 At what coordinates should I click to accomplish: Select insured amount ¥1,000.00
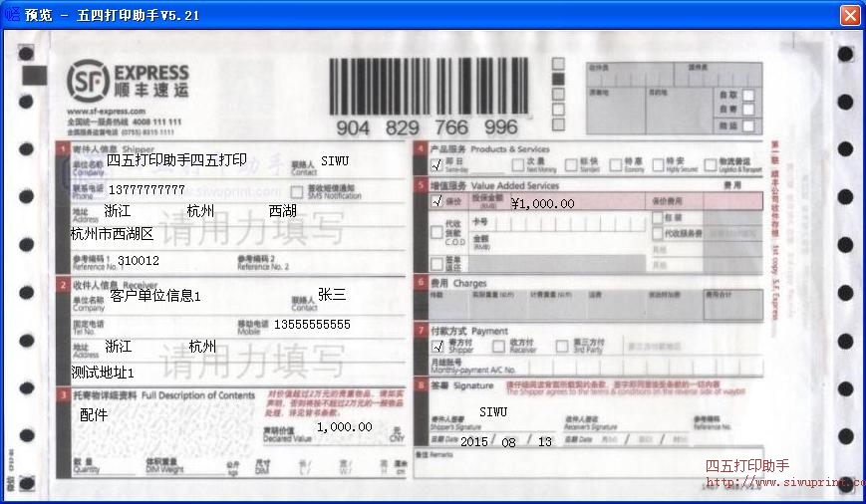tap(543, 204)
